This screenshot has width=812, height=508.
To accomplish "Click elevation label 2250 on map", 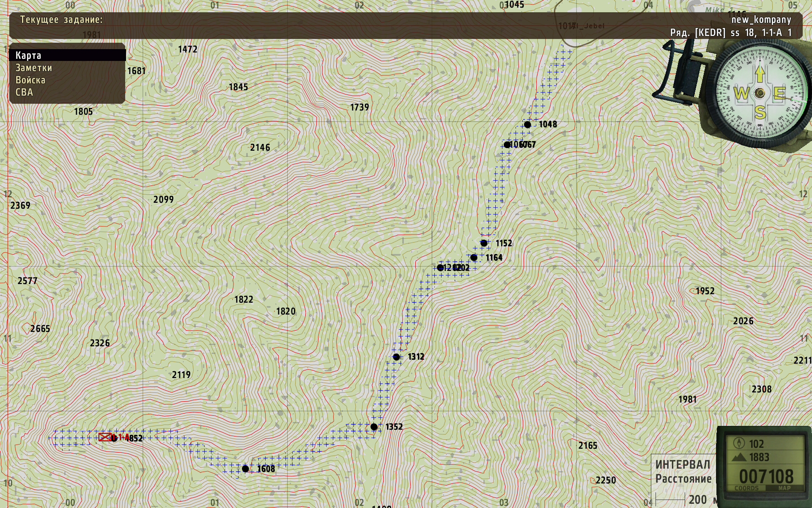I will tap(606, 480).
